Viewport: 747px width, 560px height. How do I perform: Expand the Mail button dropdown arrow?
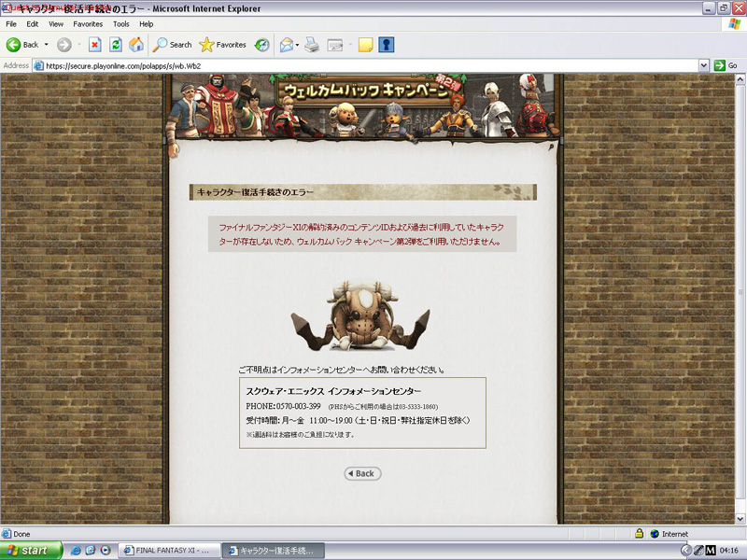tap(298, 45)
